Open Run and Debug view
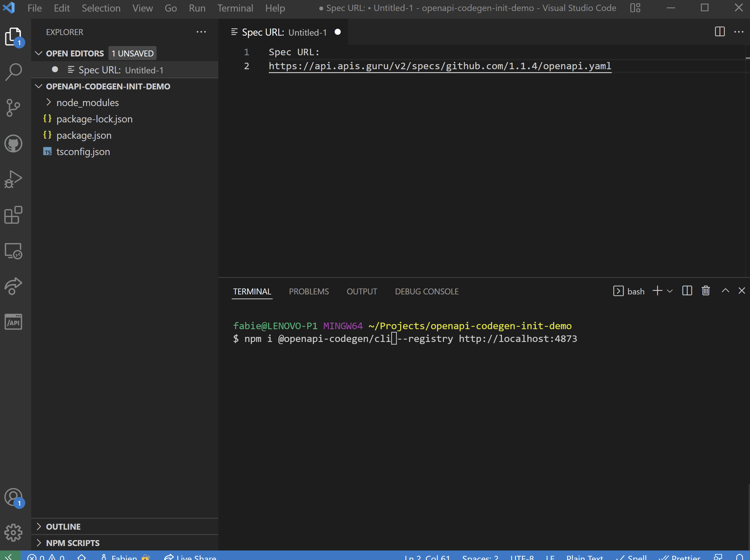The height and width of the screenshot is (560, 750). [14, 179]
